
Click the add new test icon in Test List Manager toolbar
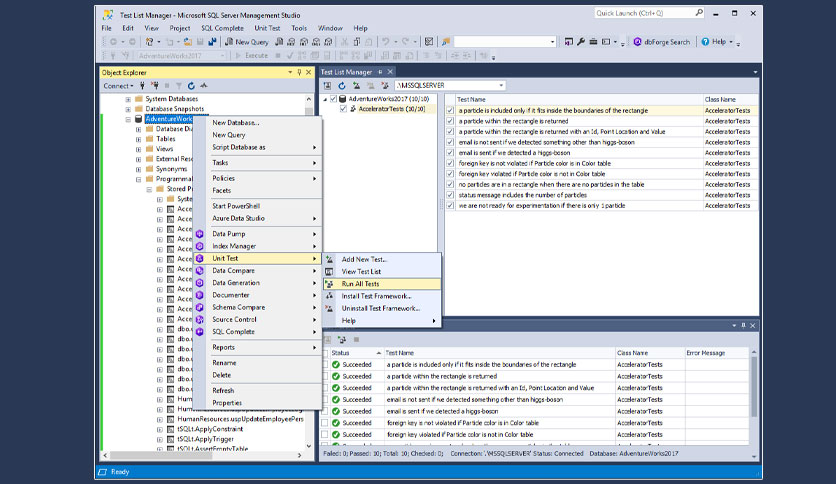point(356,85)
